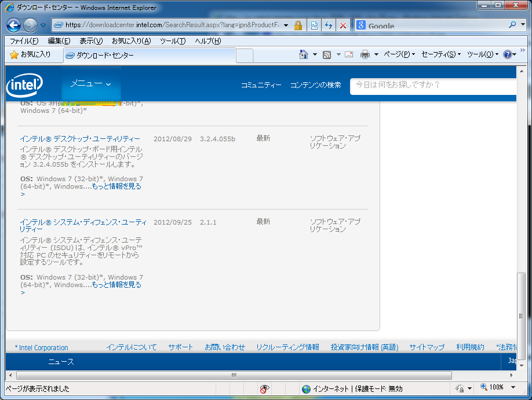The width and height of the screenshot is (532, 400).
Task: Open the 編集(E) menu
Action: coord(59,41)
